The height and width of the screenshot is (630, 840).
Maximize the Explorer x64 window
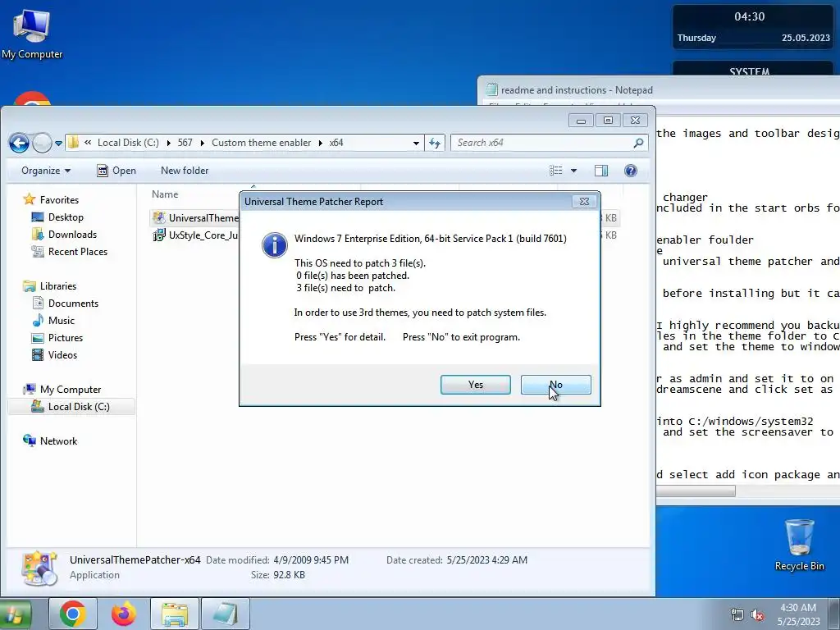(608, 121)
